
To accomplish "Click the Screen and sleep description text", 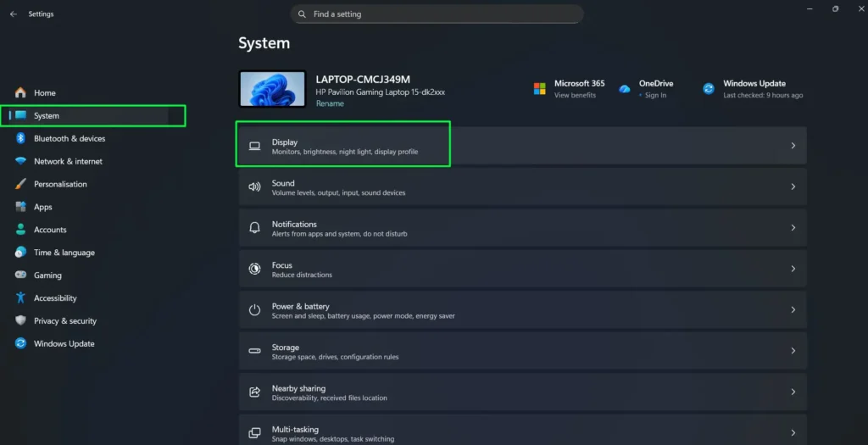I will pyautogui.click(x=363, y=316).
